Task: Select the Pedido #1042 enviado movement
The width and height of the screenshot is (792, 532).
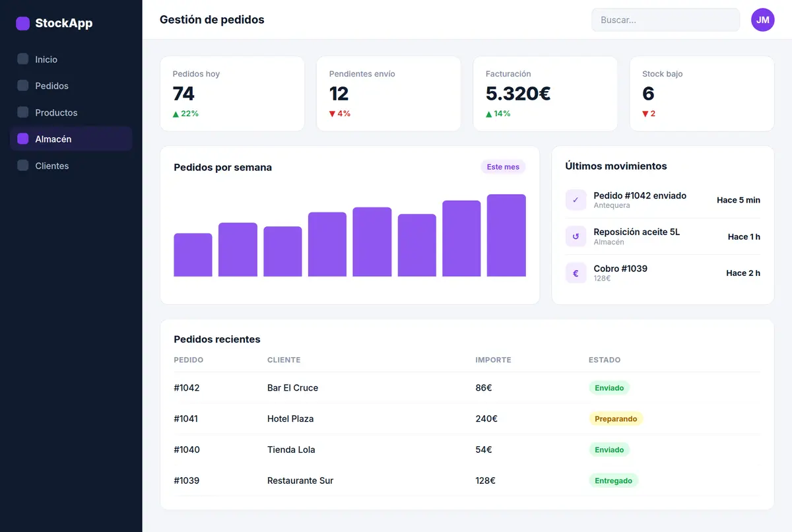Action: [x=663, y=200]
